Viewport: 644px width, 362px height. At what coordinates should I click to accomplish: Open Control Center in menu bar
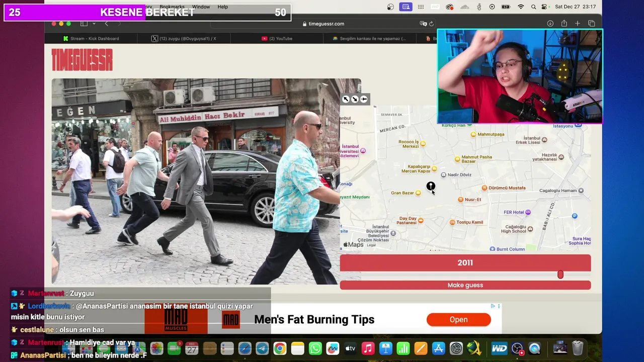[x=544, y=7]
